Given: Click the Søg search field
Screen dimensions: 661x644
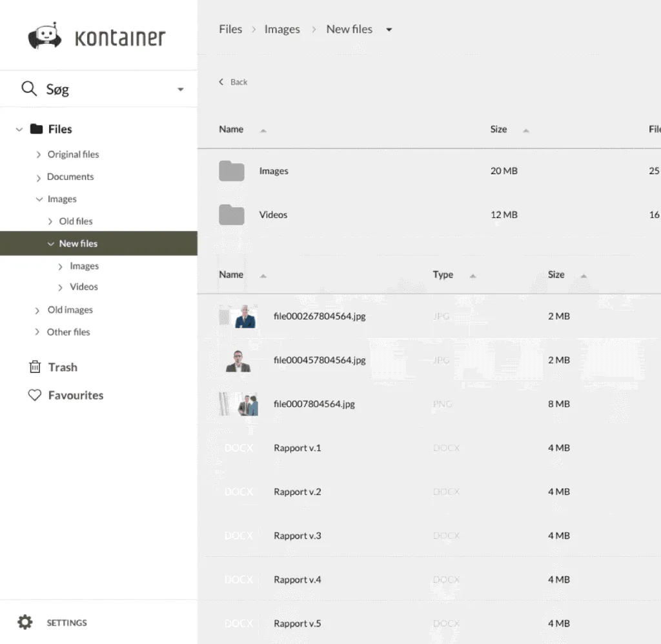Looking at the screenshot, I should 99,89.
